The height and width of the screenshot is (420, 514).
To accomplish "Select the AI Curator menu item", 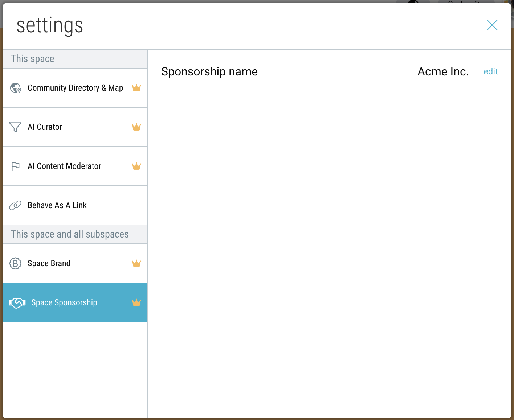I will click(x=45, y=127).
